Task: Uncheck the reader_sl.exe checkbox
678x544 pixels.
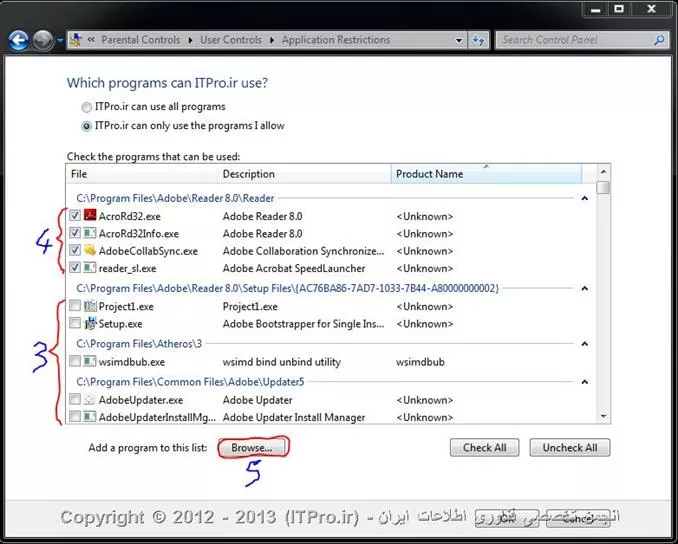Action: (75, 267)
